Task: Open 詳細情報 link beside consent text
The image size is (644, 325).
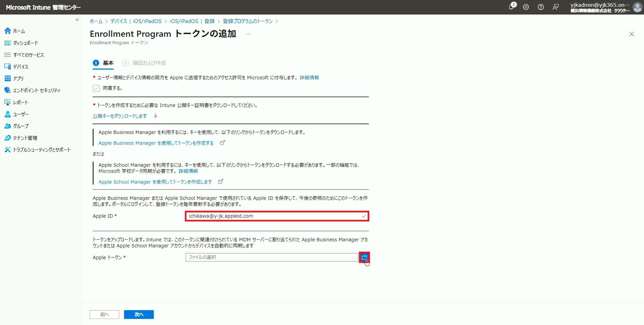Action: [309, 77]
